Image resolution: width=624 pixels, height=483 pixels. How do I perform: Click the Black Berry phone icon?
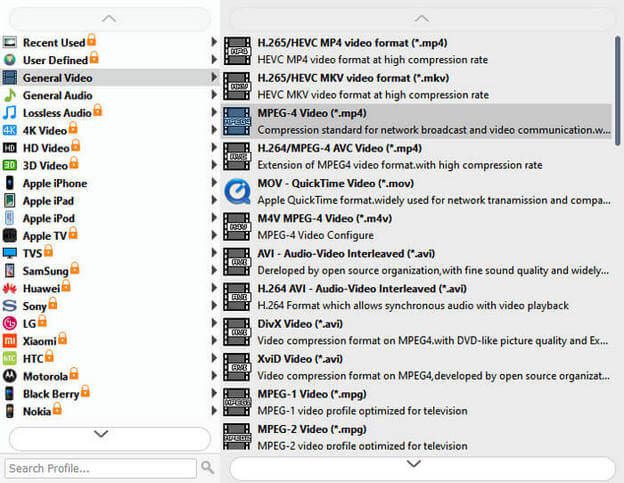(10, 393)
